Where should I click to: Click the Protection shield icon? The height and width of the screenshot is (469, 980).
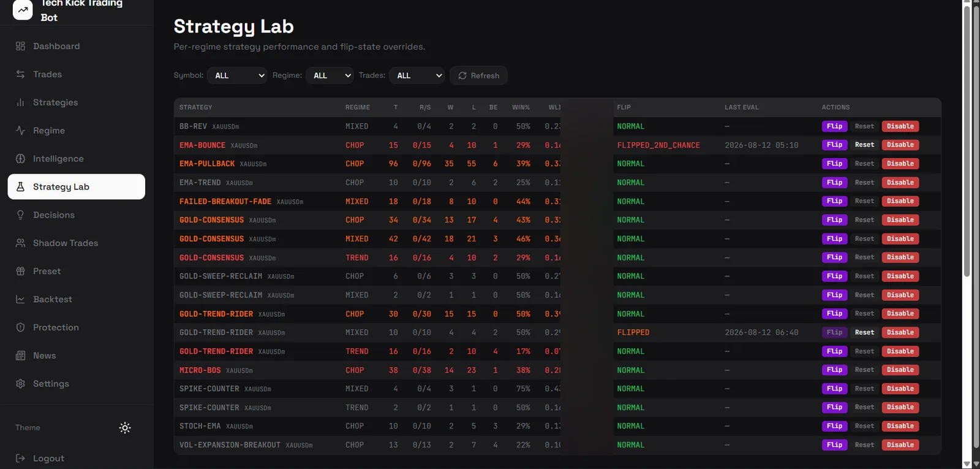point(20,327)
